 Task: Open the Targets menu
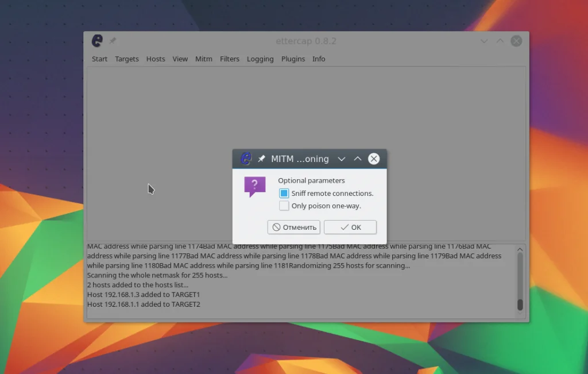[127, 59]
